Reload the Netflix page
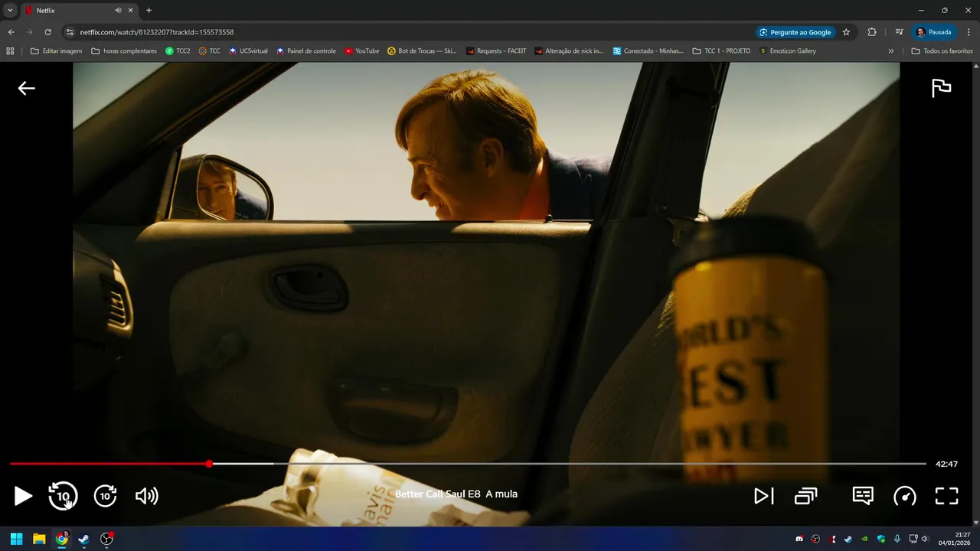The height and width of the screenshot is (551, 980). 47,32
